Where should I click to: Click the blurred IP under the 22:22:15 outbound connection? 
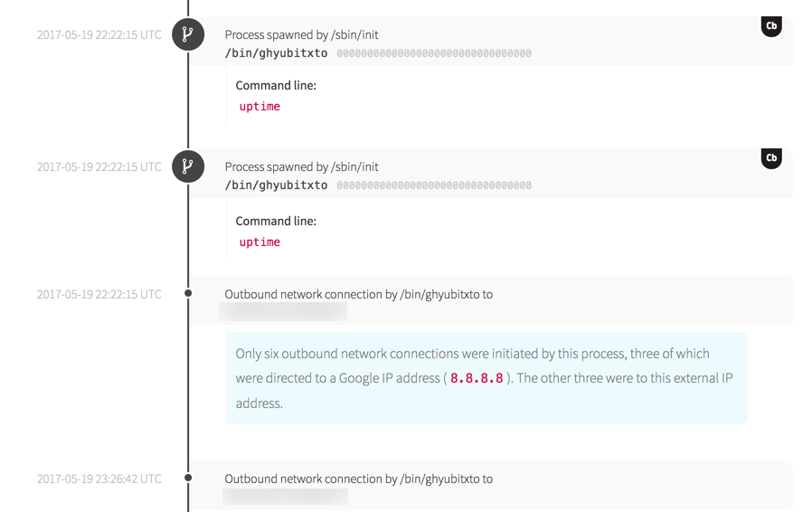pos(283,312)
